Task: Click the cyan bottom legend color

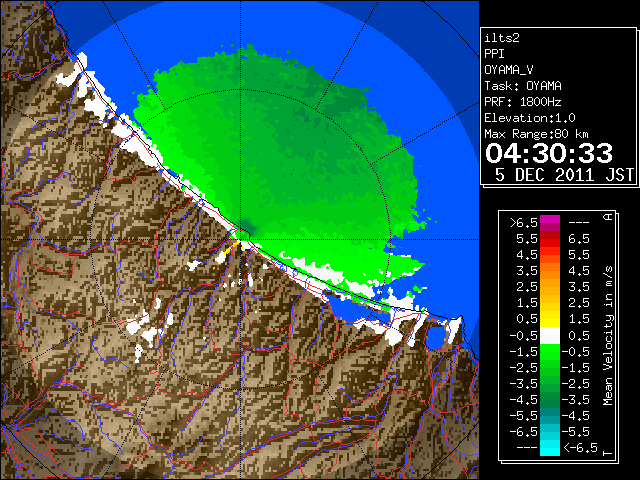Action: (550, 447)
